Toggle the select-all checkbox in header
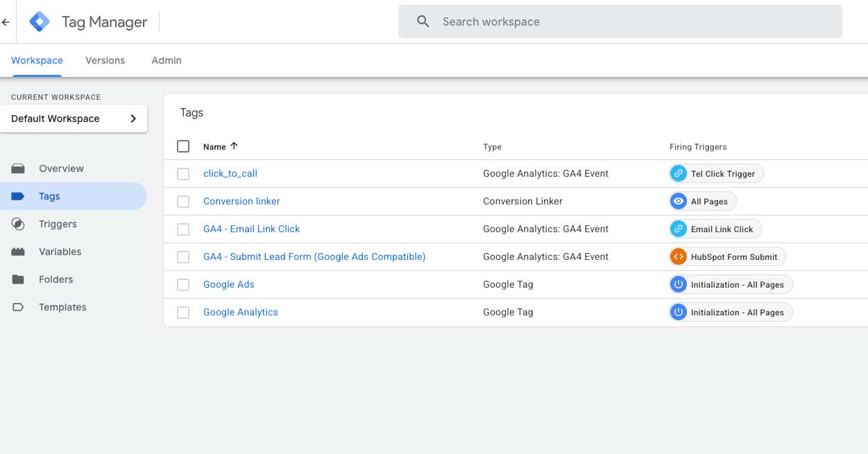The width and height of the screenshot is (868, 454). (x=183, y=146)
